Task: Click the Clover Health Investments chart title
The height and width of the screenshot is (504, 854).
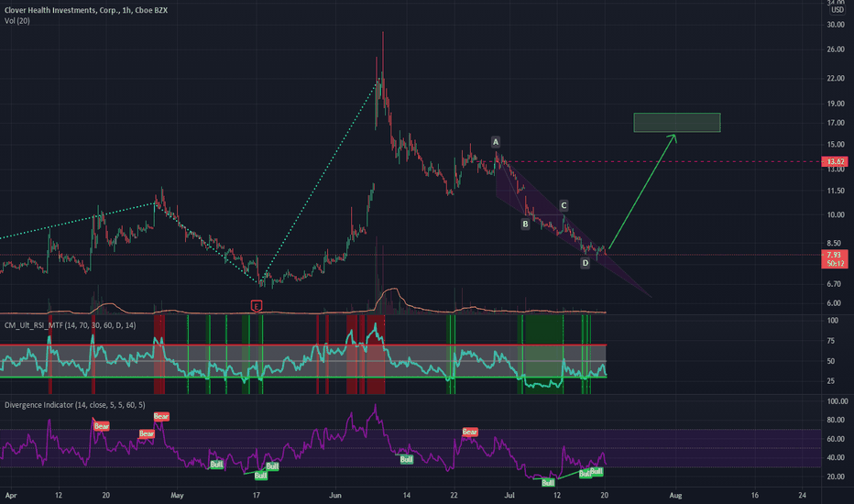Action: coord(86,10)
